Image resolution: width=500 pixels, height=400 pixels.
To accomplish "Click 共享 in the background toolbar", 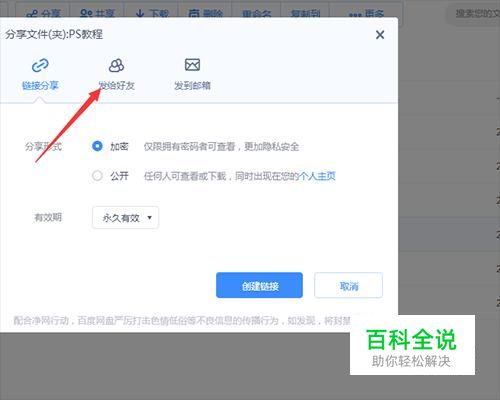I will pos(97,13).
